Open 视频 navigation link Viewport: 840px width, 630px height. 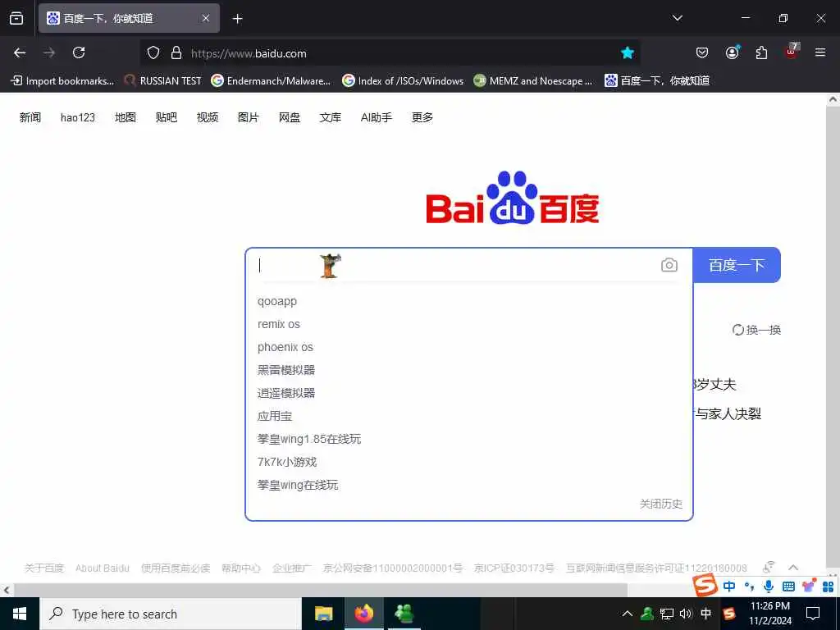click(208, 117)
